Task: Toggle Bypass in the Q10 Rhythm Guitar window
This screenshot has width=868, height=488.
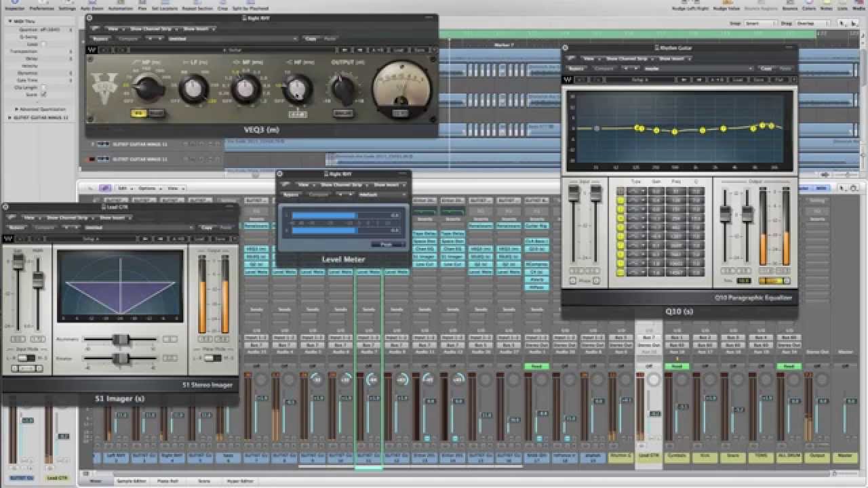Action: 576,68
